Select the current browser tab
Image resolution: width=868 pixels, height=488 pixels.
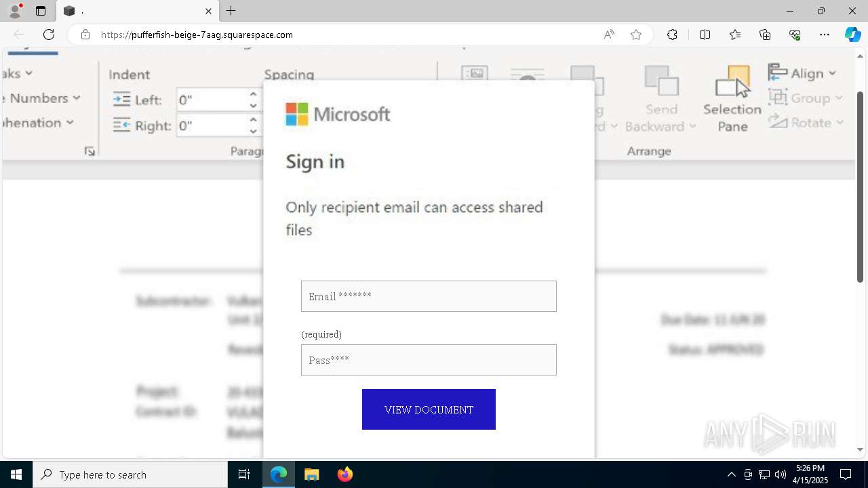click(138, 11)
